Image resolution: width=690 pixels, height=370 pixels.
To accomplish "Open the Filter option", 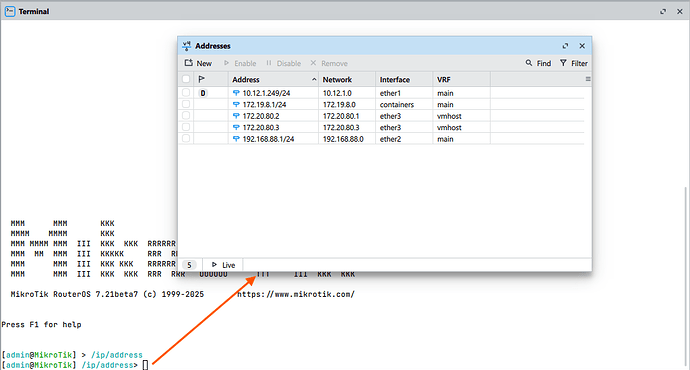I will [x=573, y=63].
